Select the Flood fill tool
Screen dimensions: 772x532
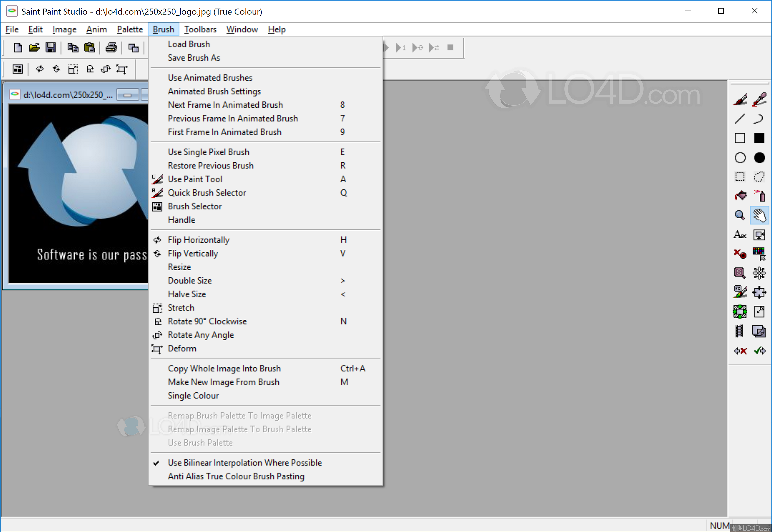click(x=740, y=196)
